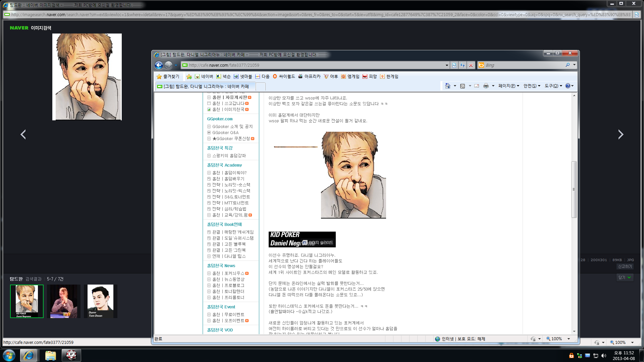644x362 pixels.
Task: Open the 안전(S) menu
Action: [532, 86]
